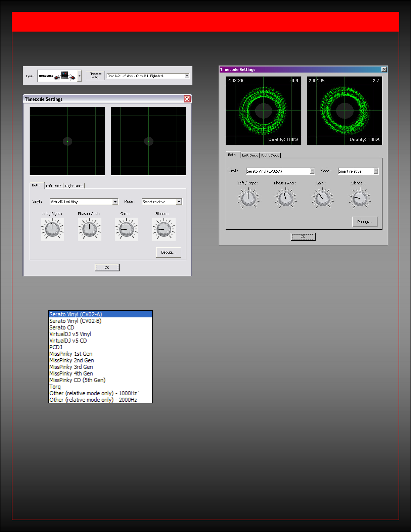411x532 pixels.
Task: Close the left Timecode Settings dialog
Action: tap(187, 99)
